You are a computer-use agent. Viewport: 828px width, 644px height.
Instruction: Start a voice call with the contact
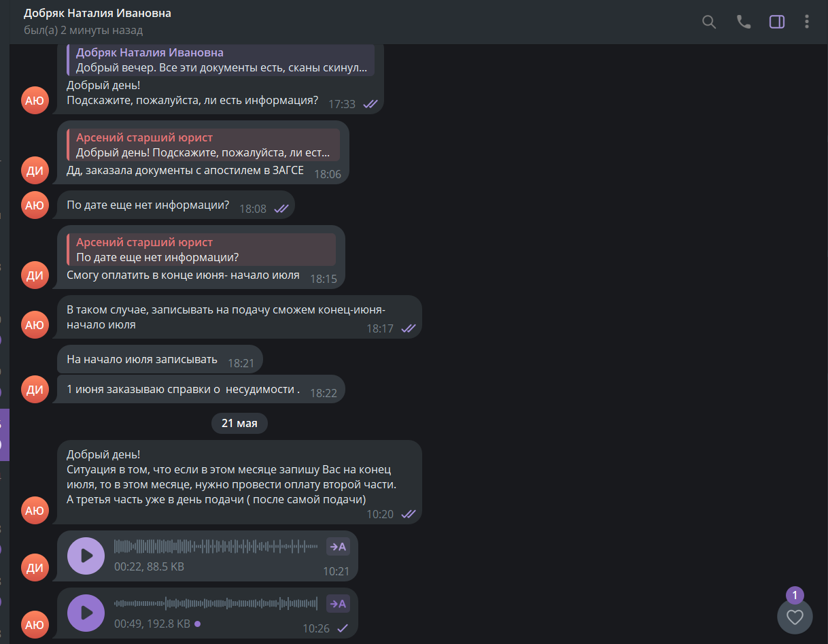coord(744,22)
